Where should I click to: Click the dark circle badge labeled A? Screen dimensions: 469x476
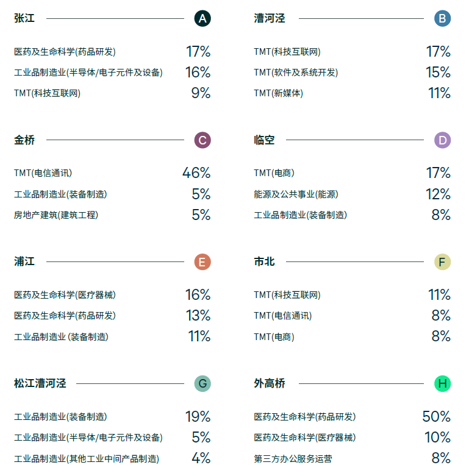[x=202, y=18]
